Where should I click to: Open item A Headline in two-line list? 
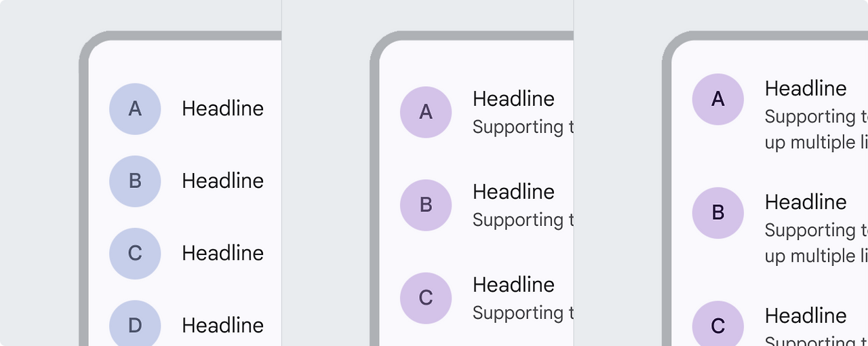pyautogui.click(x=513, y=99)
